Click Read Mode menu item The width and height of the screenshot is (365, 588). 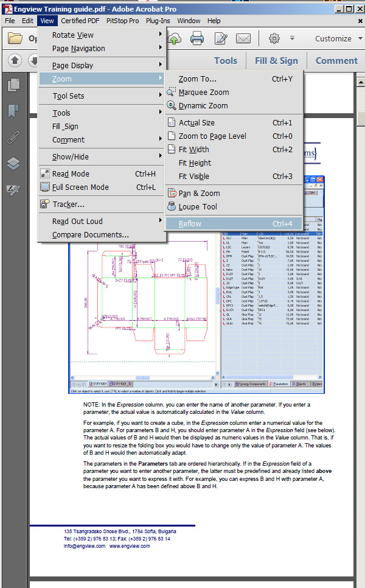tap(101, 174)
